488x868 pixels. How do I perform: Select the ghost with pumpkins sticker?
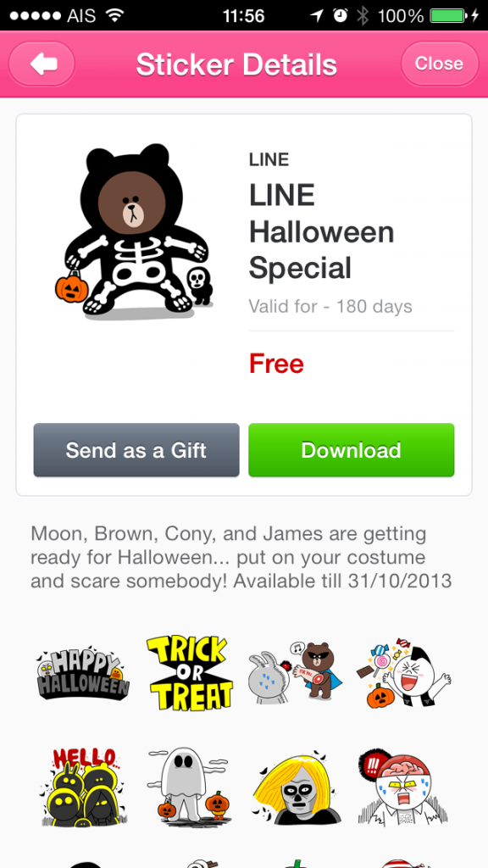coord(188,786)
